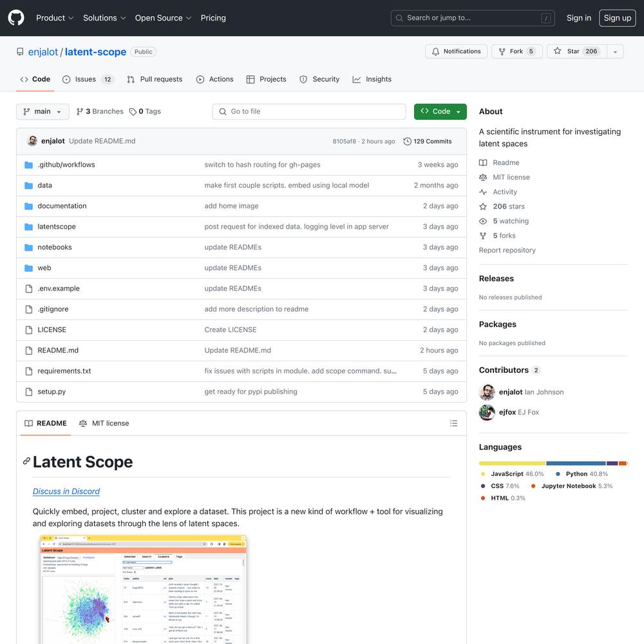Screen dimensions: 644x644
Task: Focus the Go to file input
Action: coord(309,111)
